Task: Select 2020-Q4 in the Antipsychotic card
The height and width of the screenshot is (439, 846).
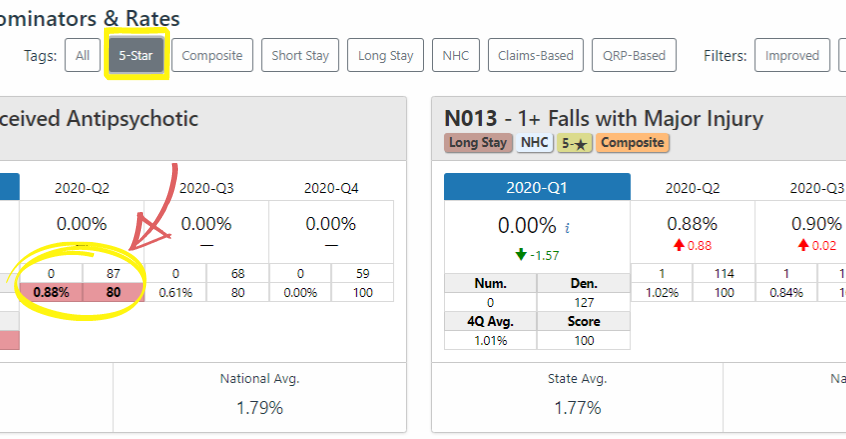Action: [331, 187]
